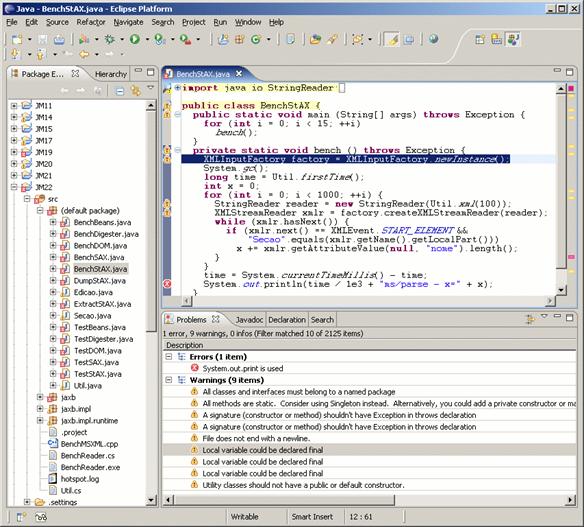Click the red error marker in editor gutter
Screen dimensions: 584x527
[x=167, y=284]
